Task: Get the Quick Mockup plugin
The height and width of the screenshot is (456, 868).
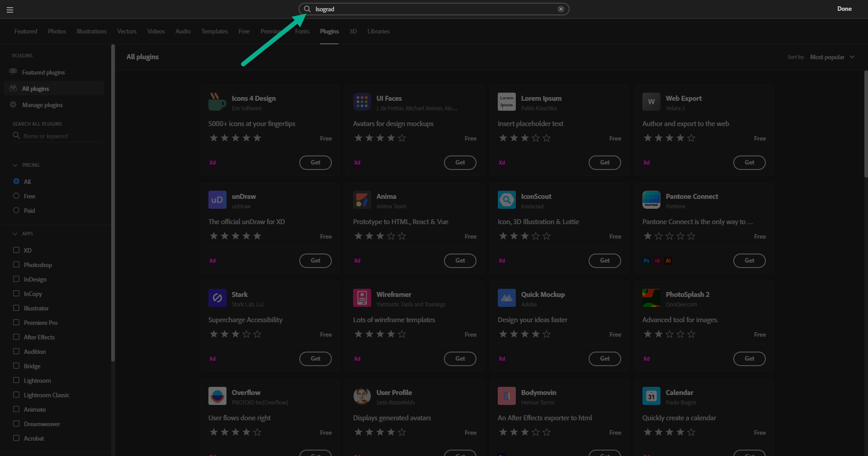Action: [x=605, y=359]
